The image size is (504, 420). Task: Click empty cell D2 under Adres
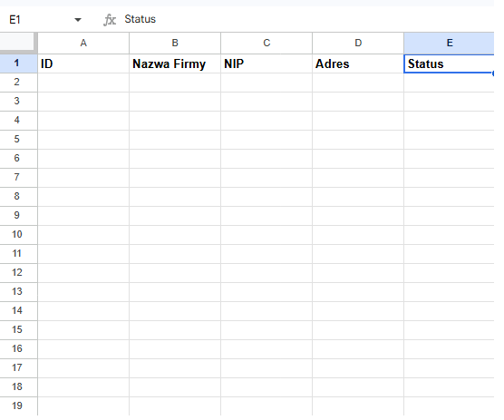(x=358, y=83)
